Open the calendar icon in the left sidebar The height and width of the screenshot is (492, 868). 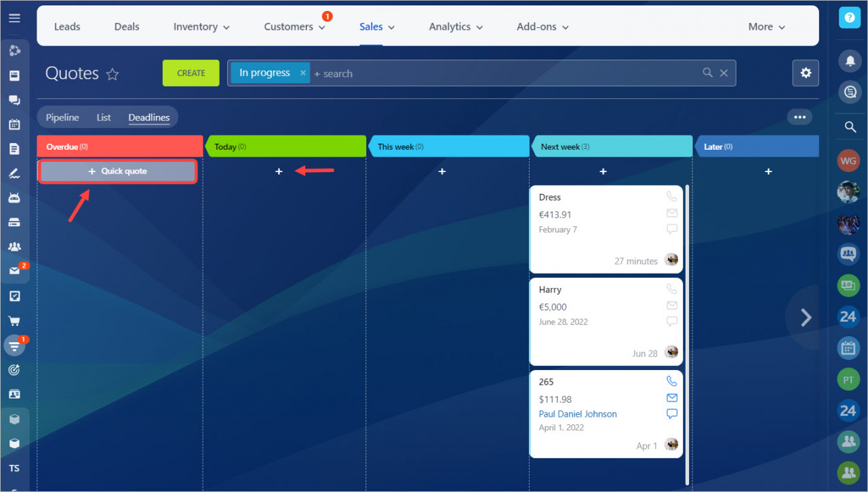coord(14,124)
